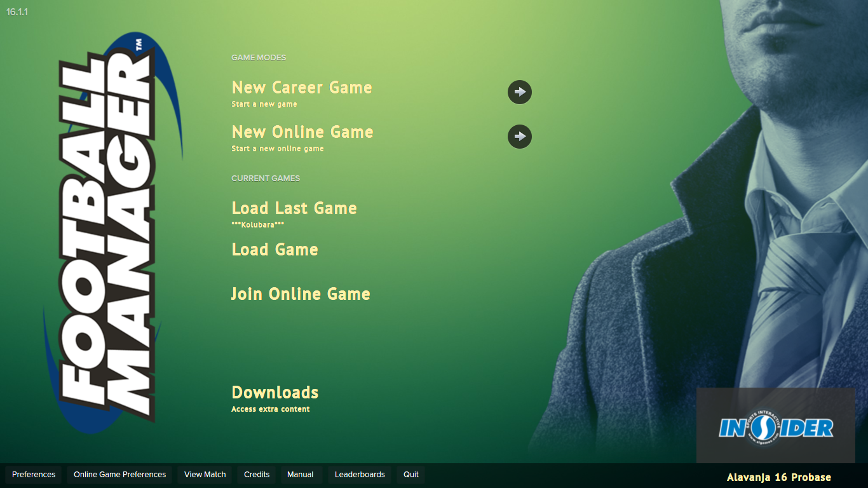Open the Manual

301,475
